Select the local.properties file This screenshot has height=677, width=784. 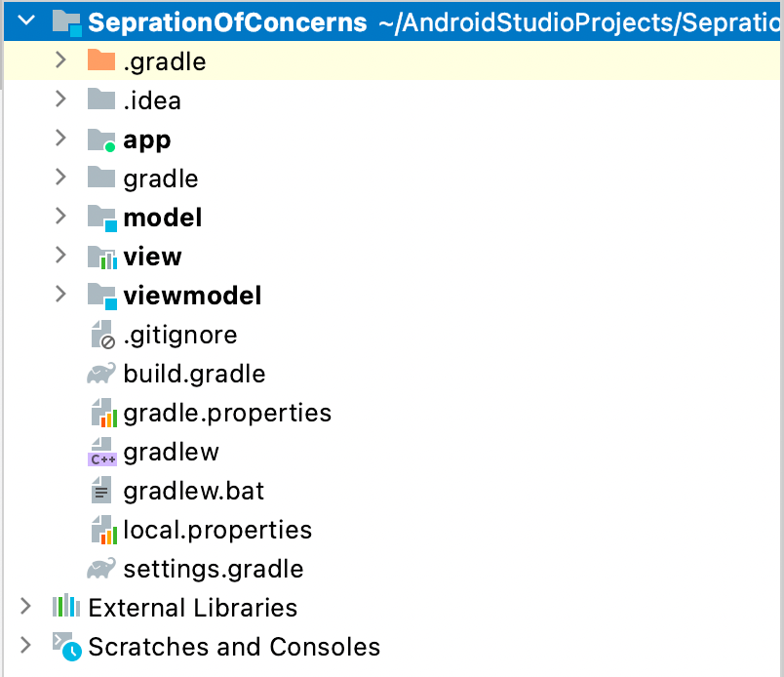click(217, 530)
